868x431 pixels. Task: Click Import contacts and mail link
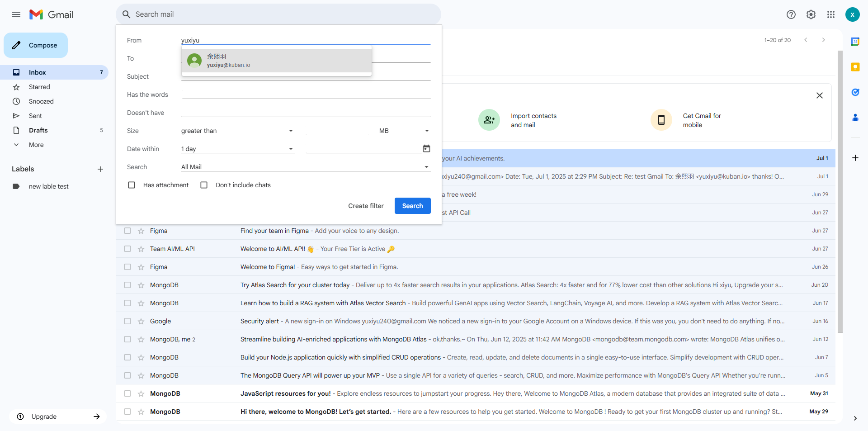pos(533,120)
